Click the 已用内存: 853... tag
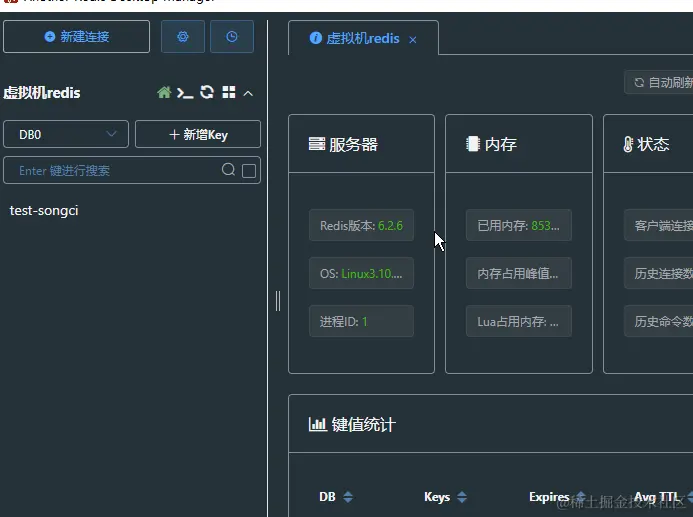 point(518,225)
